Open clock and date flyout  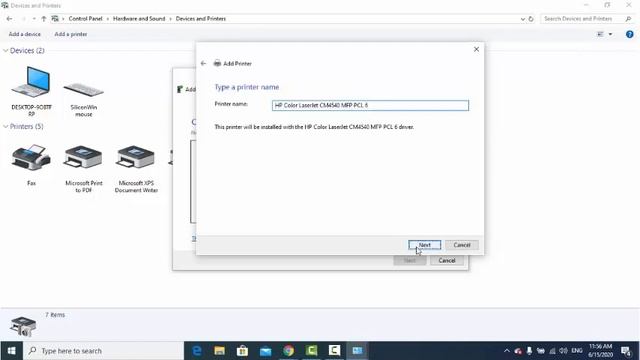coord(600,351)
